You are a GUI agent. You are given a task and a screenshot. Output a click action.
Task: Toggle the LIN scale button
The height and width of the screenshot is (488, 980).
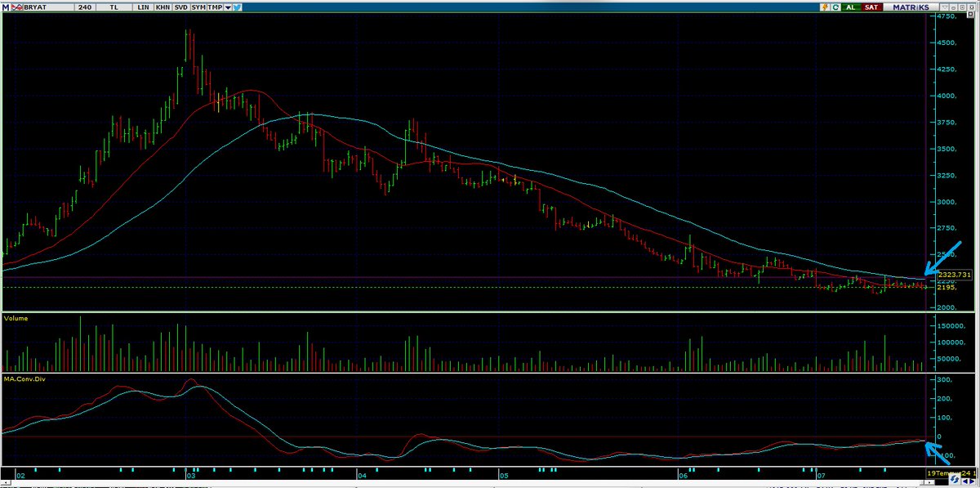[x=143, y=7]
